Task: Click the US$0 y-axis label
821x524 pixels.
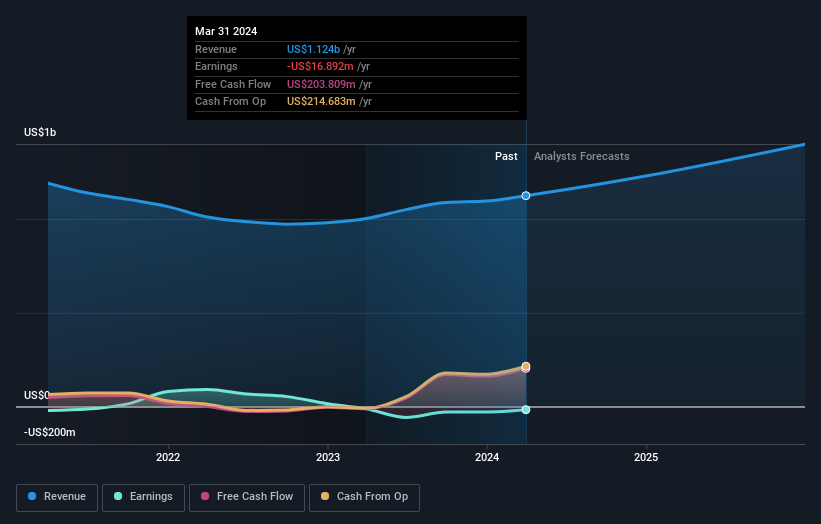Action: click(37, 395)
